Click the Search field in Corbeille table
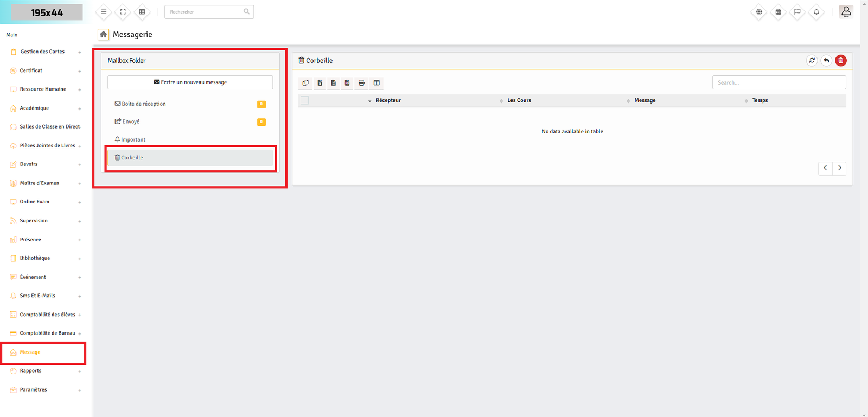This screenshot has width=868, height=417. (778, 82)
